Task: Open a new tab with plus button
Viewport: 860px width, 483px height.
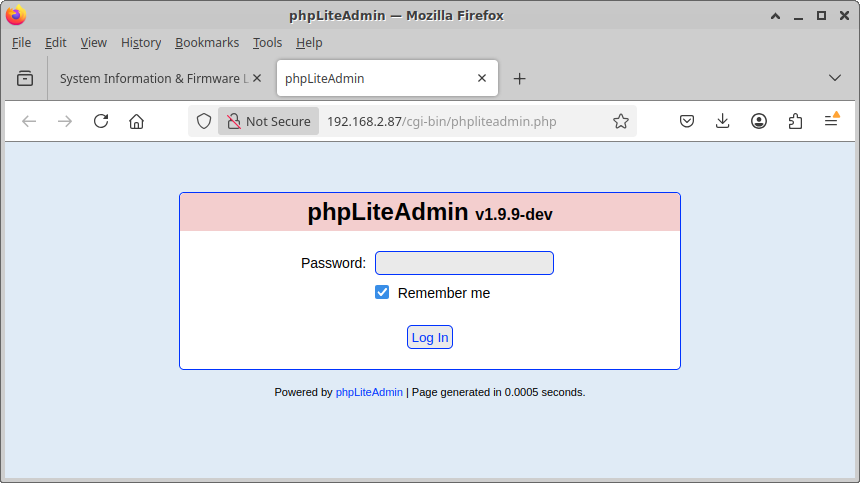Action: click(x=520, y=78)
